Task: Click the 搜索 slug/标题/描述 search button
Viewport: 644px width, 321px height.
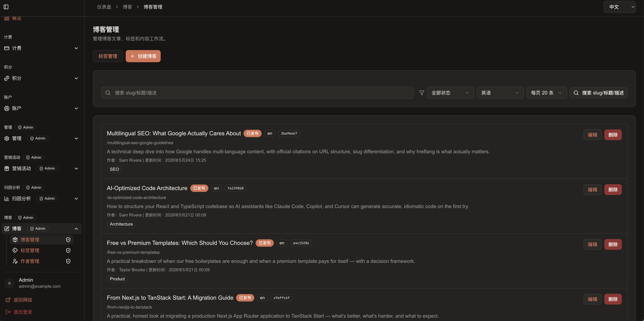Action: 598,93
